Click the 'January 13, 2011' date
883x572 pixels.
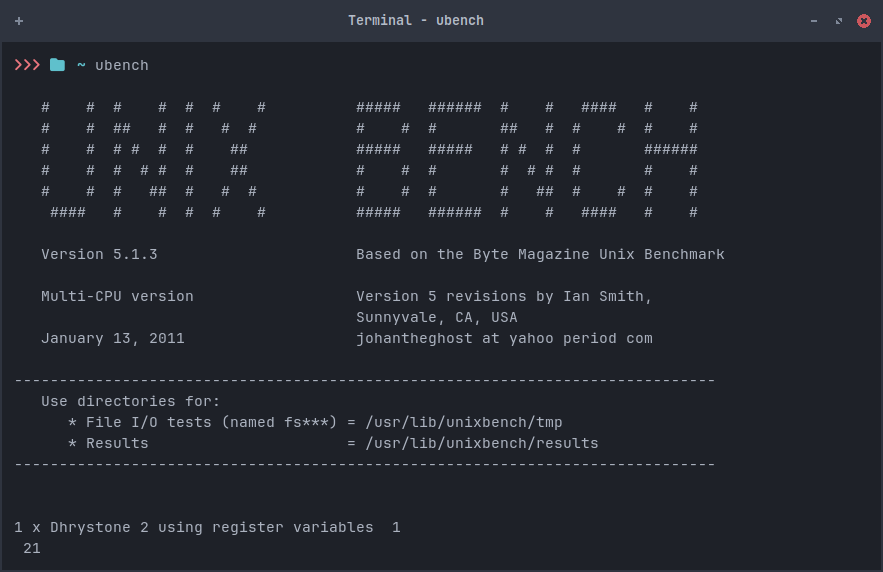113,338
